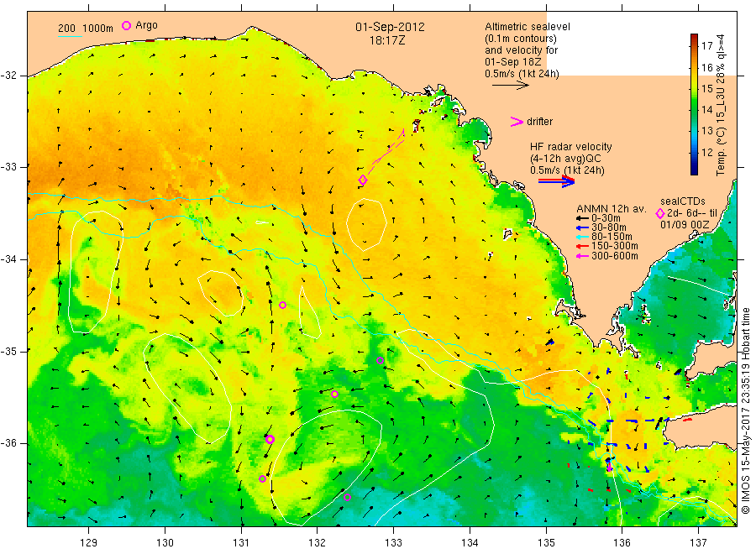Click Argo float marker near 131.3E 36.4S

[262, 478]
